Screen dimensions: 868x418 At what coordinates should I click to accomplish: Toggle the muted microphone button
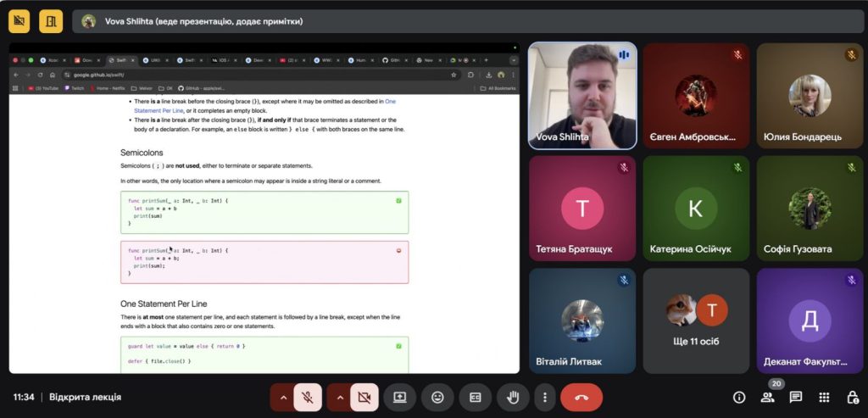(307, 397)
